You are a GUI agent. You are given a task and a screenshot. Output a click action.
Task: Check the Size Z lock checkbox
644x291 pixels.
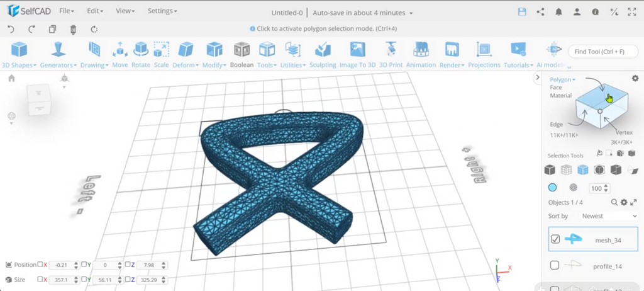tap(128, 279)
